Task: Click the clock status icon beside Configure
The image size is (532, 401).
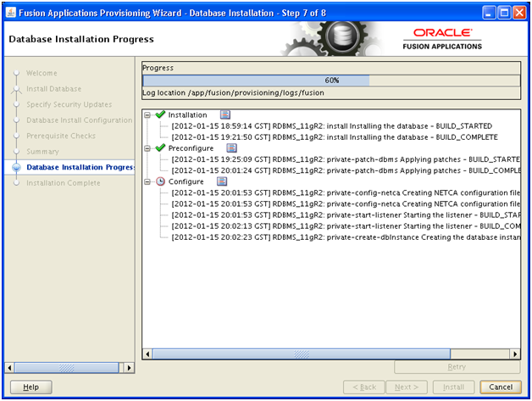Action: pyautogui.click(x=160, y=181)
